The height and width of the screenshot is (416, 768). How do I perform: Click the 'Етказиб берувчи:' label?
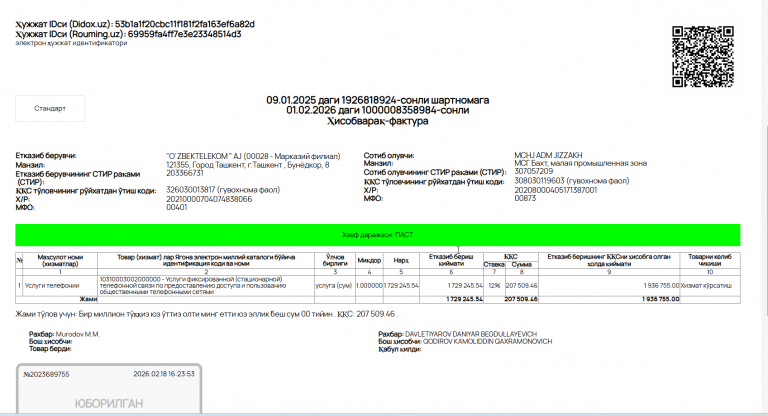coord(46,156)
